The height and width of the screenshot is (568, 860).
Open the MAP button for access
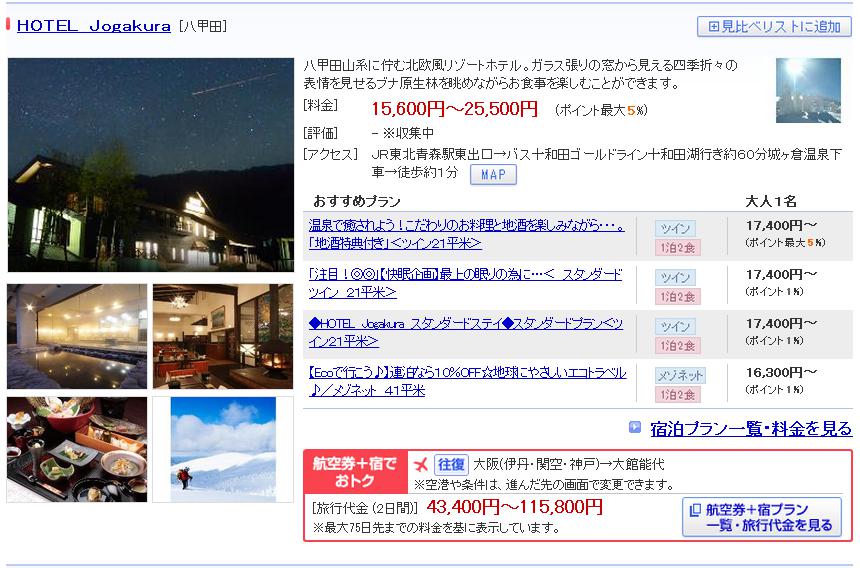pyautogui.click(x=493, y=174)
